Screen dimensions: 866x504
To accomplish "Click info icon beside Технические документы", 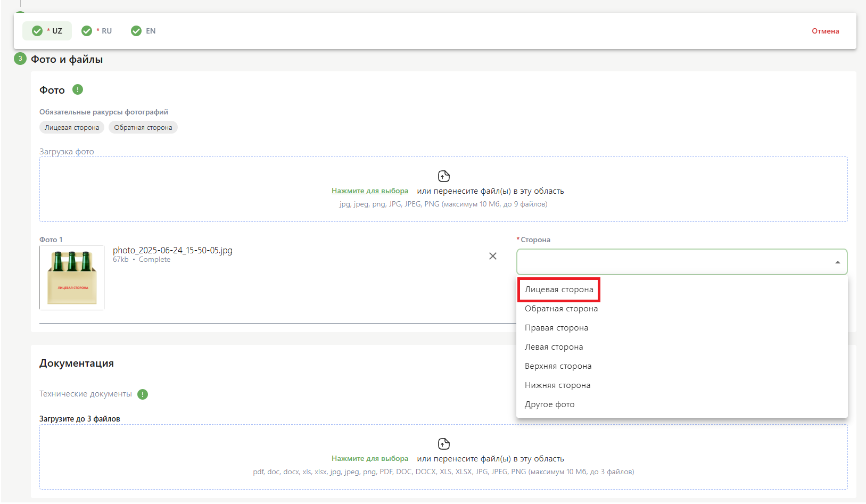I will (143, 394).
